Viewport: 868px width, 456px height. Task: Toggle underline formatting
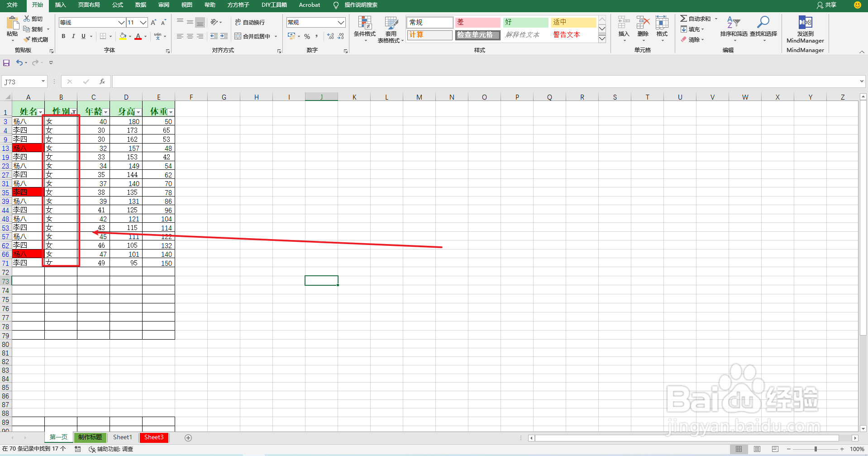[x=83, y=36]
